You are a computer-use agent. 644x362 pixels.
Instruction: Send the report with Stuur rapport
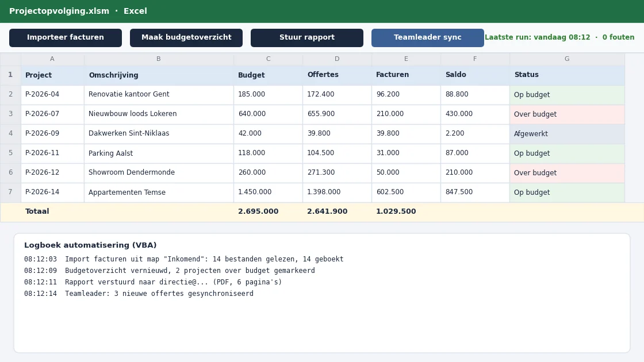coord(307,38)
